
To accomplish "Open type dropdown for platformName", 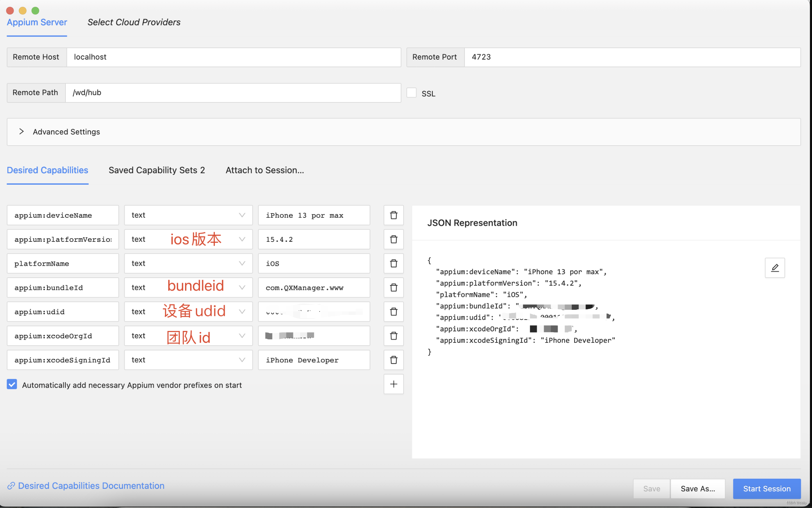I will coord(188,263).
